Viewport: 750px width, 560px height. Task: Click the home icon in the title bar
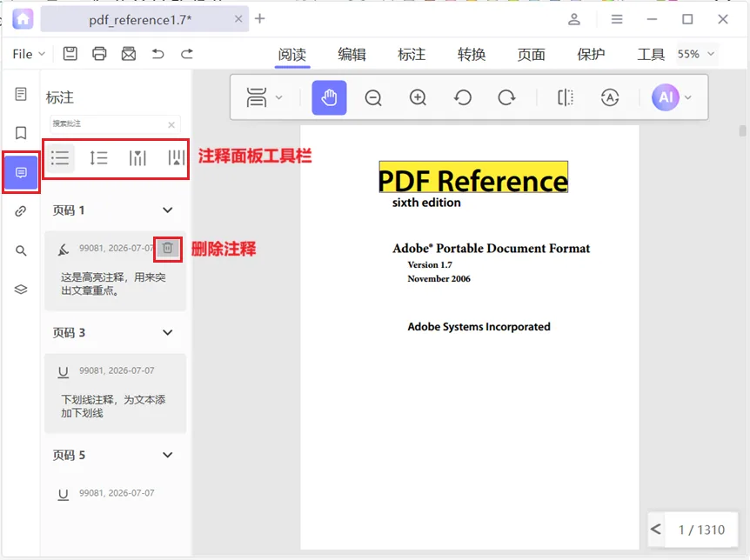23,19
